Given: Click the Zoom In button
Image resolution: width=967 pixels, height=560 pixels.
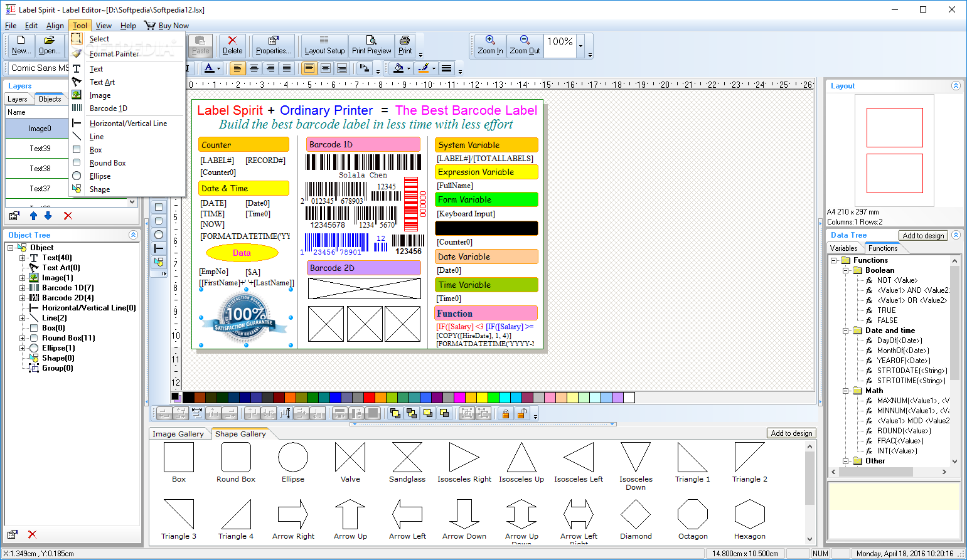Looking at the screenshot, I should 490,45.
